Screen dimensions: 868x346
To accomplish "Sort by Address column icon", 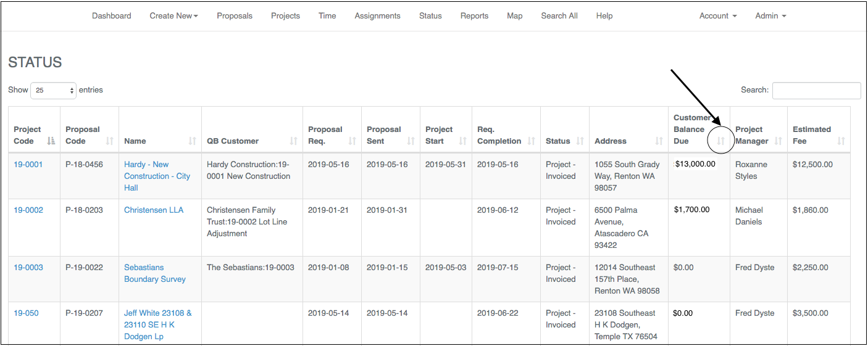I will pyautogui.click(x=659, y=141).
